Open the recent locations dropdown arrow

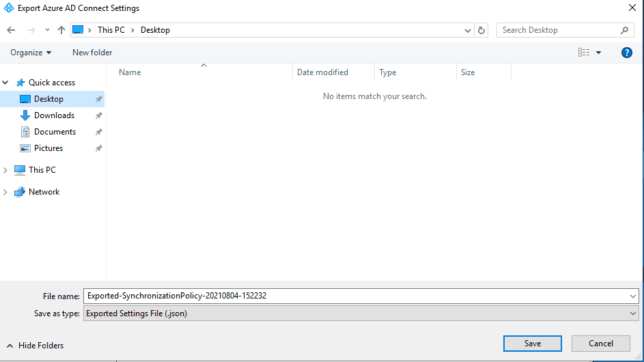47,30
